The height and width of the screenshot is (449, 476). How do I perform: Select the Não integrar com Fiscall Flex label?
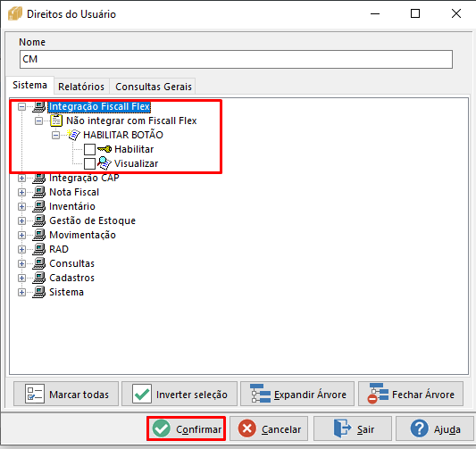click(131, 121)
